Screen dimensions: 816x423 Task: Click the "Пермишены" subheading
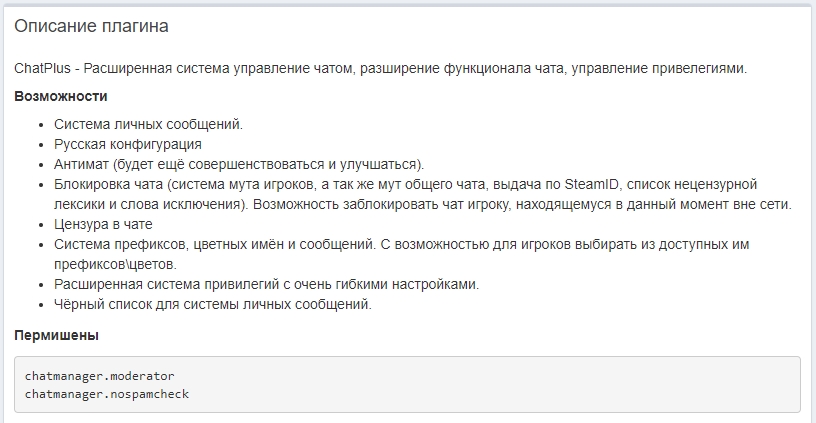[x=56, y=335]
